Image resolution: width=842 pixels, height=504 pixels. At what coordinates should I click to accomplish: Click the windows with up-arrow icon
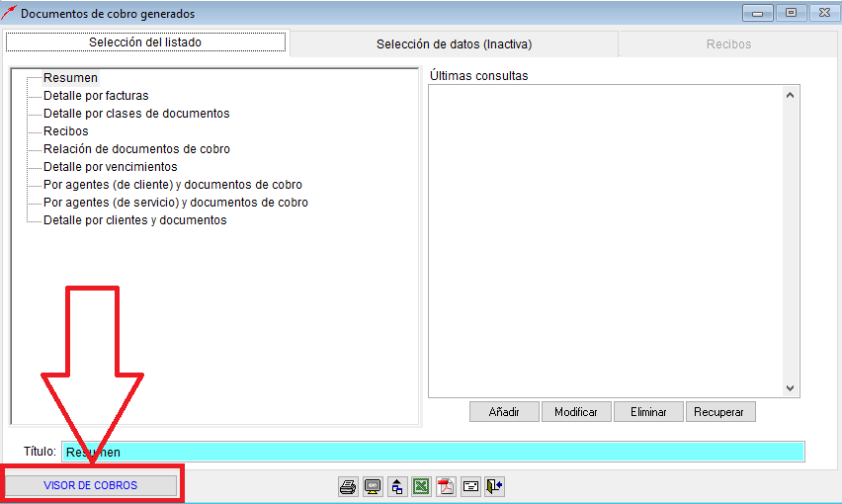(x=397, y=487)
